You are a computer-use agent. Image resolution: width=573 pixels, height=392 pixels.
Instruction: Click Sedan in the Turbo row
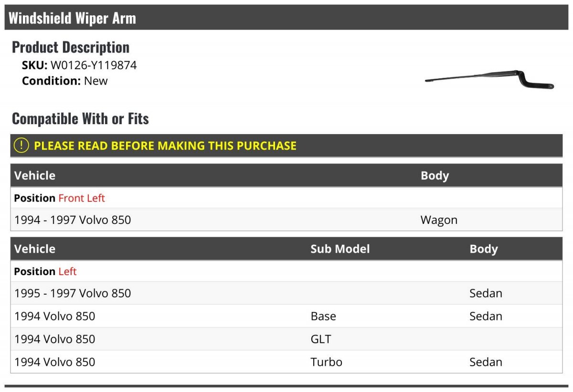pyautogui.click(x=486, y=362)
